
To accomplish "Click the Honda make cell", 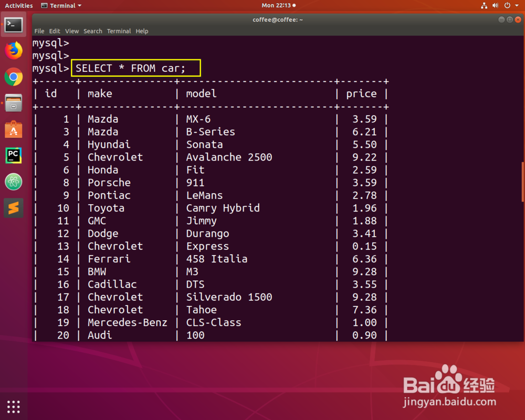I will tap(103, 170).
